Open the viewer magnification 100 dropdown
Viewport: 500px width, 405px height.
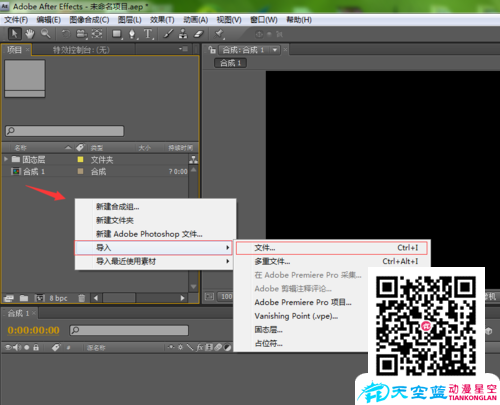pos(225,296)
